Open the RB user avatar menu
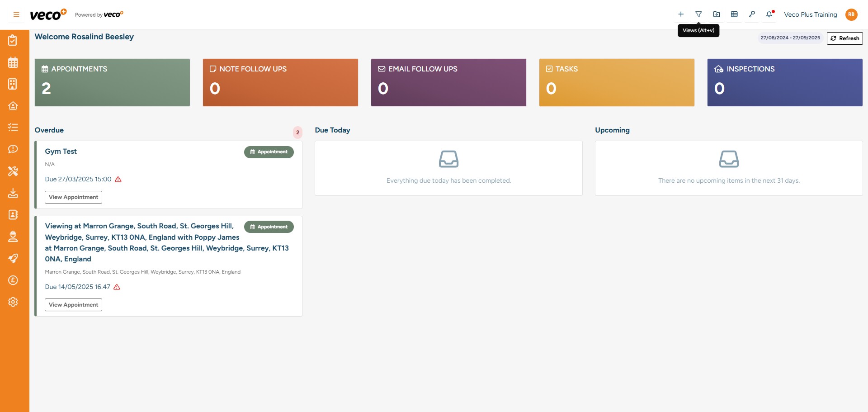The width and height of the screenshot is (868, 412). 851,14
